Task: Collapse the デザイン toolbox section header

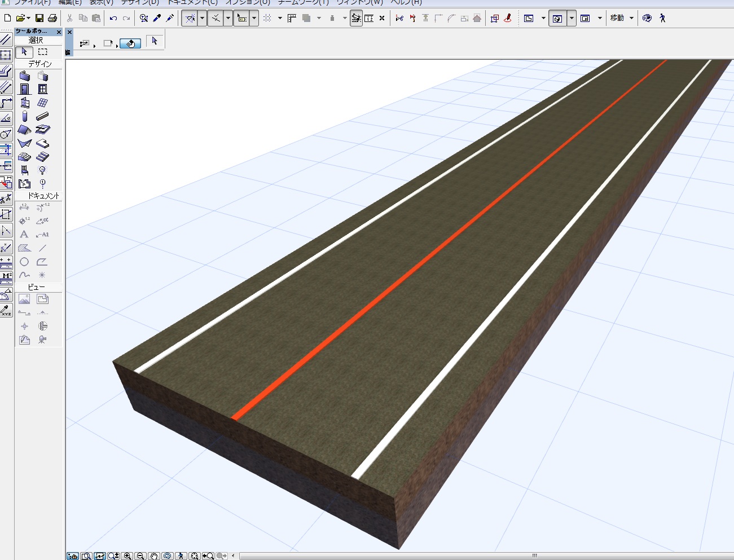Action: click(x=38, y=64)
